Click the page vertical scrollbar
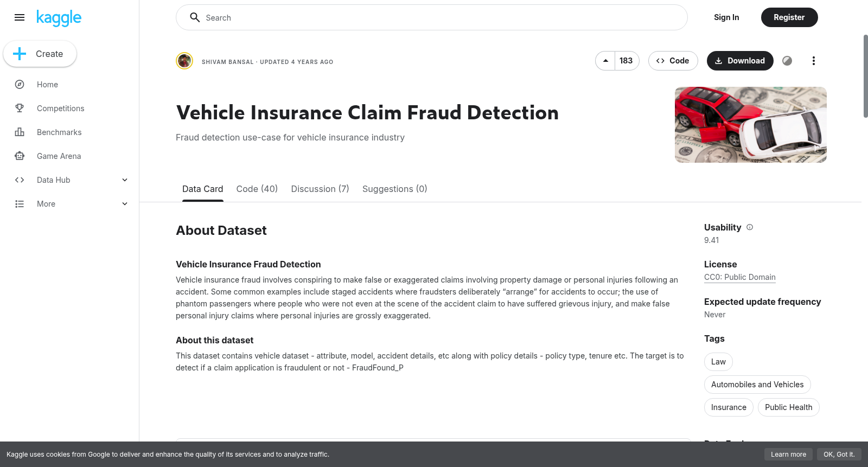 point(865,76)
